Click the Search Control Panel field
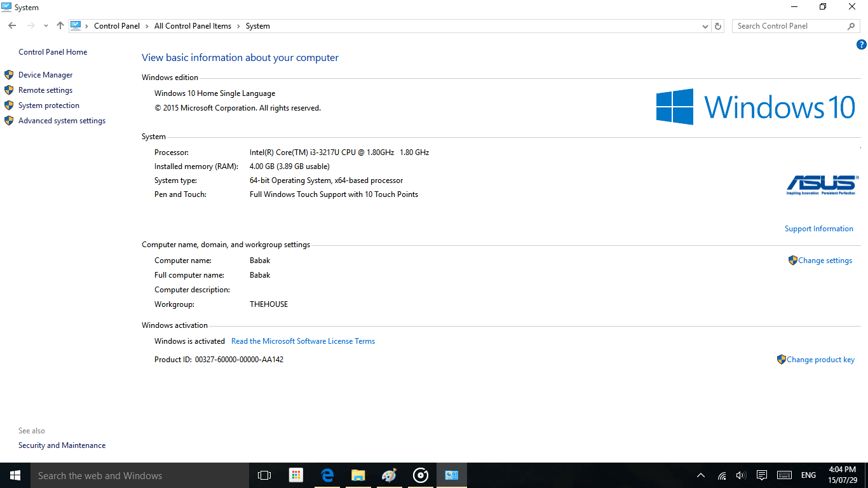 (789, 26)
